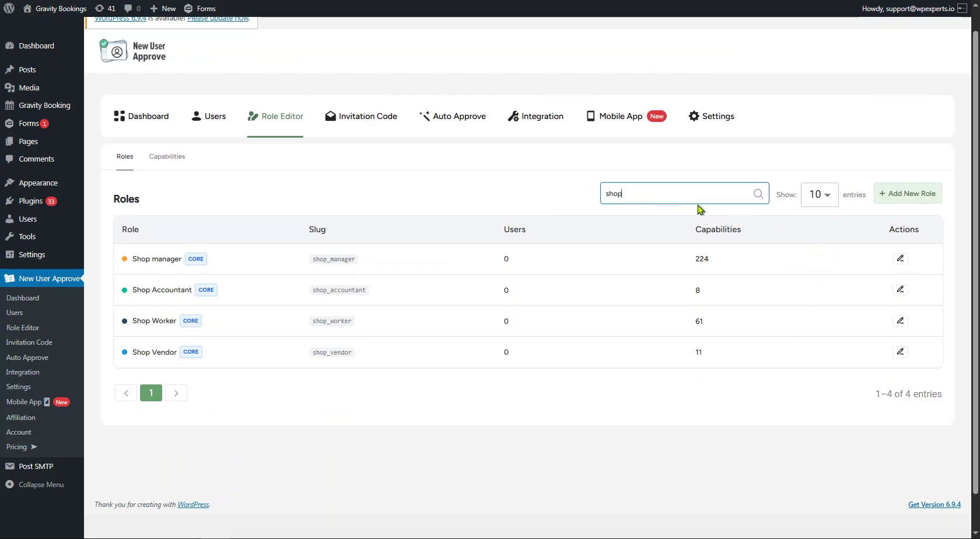
Task: Open the comments bubble in admin bar
Action: tap(132, 8)
